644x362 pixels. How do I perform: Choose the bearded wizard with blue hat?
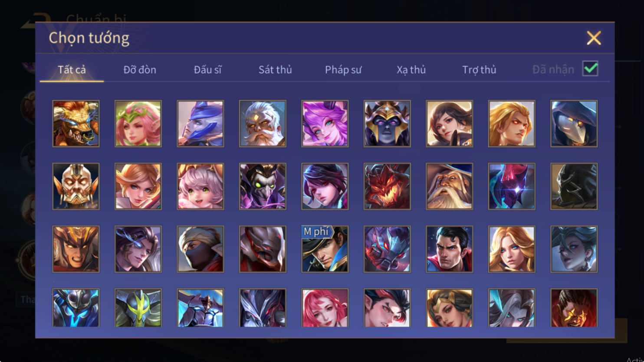(x=449, y=186)
